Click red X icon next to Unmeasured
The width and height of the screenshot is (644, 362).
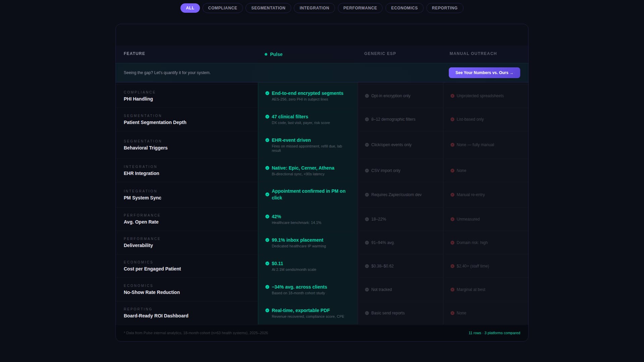pos(452,219)
